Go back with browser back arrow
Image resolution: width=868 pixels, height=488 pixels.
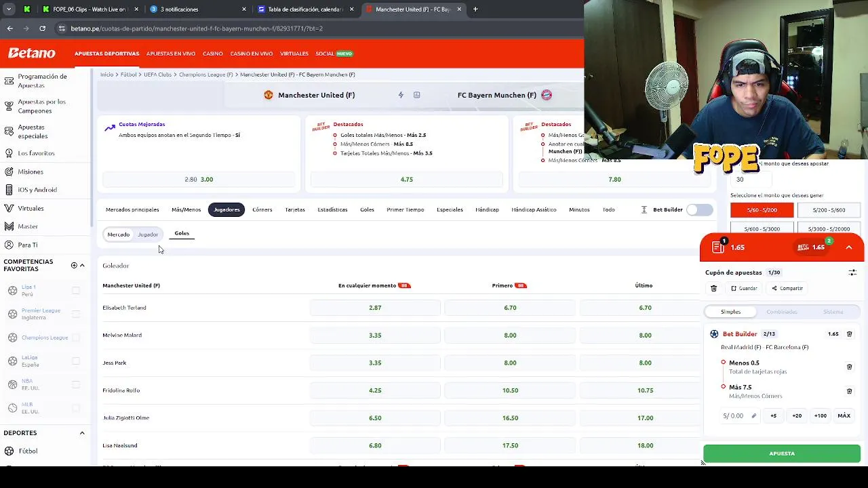point(10,28)
